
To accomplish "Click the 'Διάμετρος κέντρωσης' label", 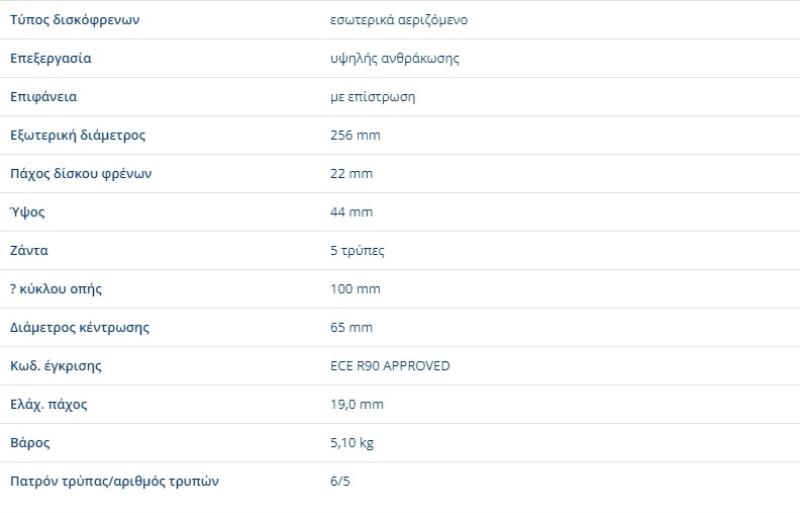I will pos(79,328).
